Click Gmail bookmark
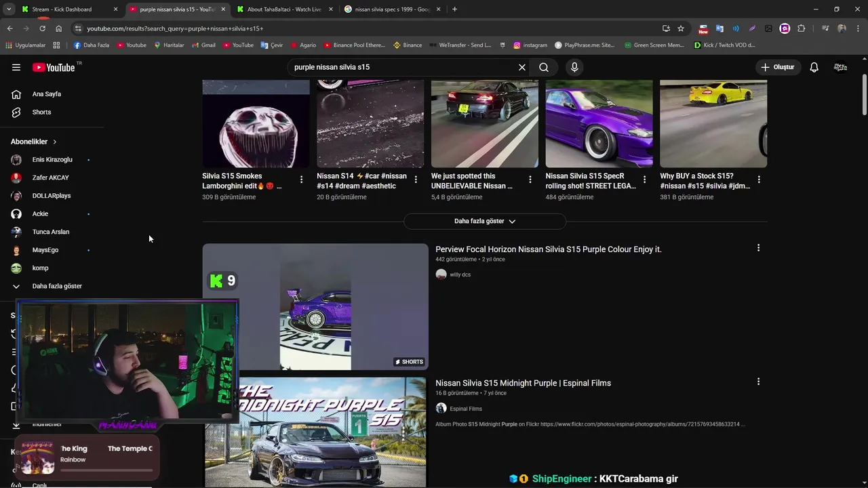The height and width of the screenshot is (488, 868). coord(203,45)
